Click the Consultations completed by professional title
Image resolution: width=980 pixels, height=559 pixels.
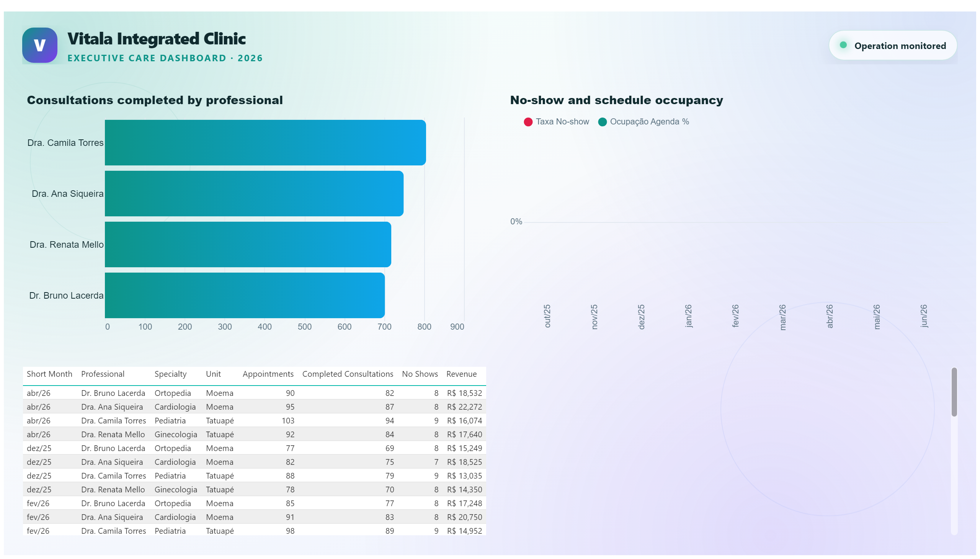coord(155,100)
